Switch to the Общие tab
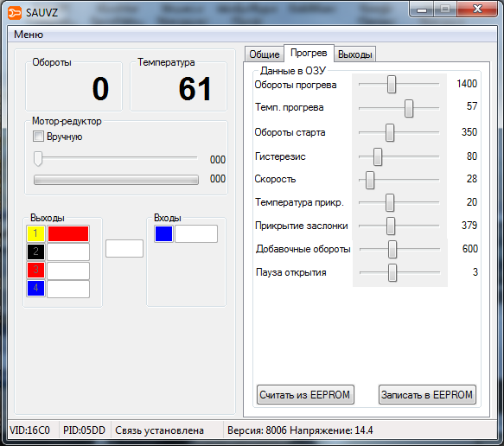Viewport: 504px width, 446px height. (x=265, y=54)
